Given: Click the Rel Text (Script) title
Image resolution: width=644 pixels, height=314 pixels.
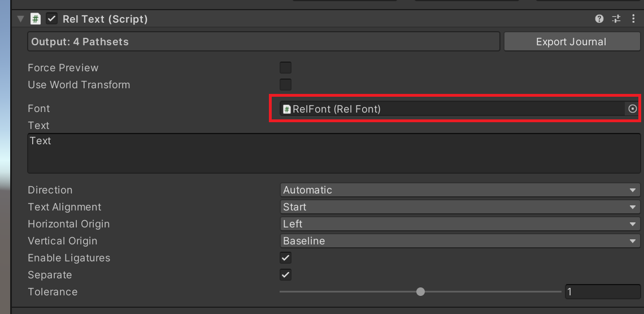Looking at the screenshot, I should 105,19.
